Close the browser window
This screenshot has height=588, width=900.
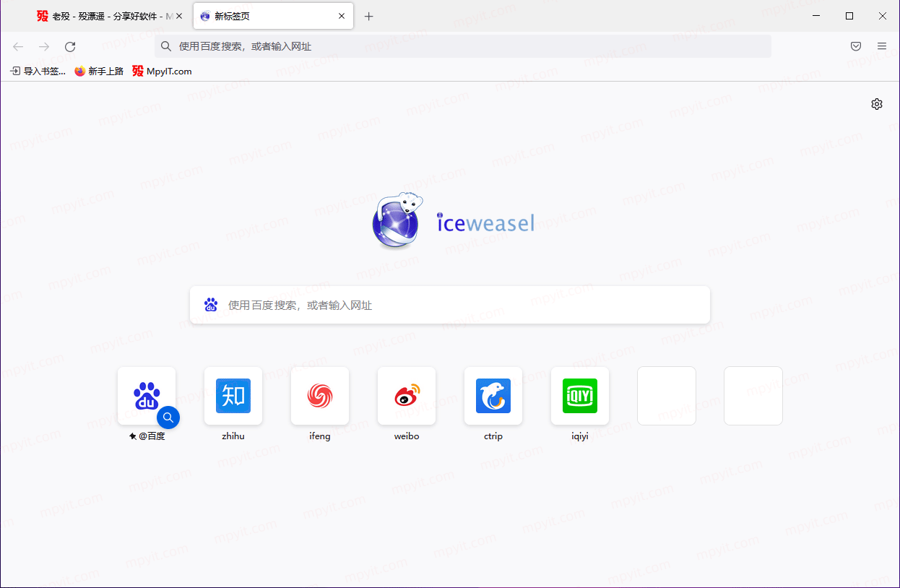(x=883, y=16)
